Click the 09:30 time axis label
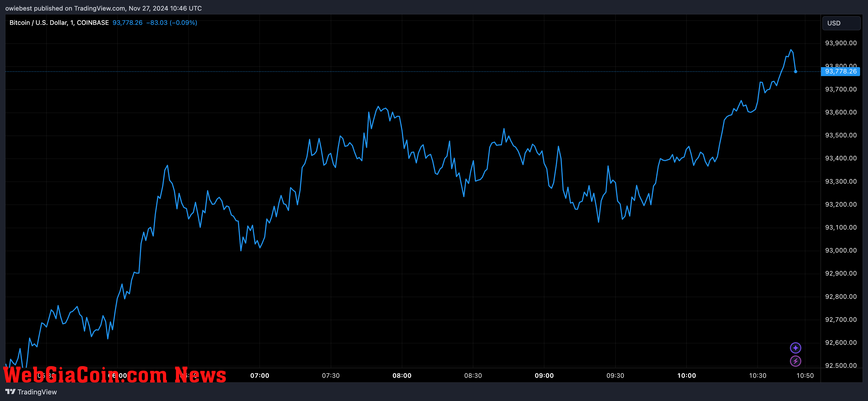This screenshot has width=868, height=401. point(615,375)
